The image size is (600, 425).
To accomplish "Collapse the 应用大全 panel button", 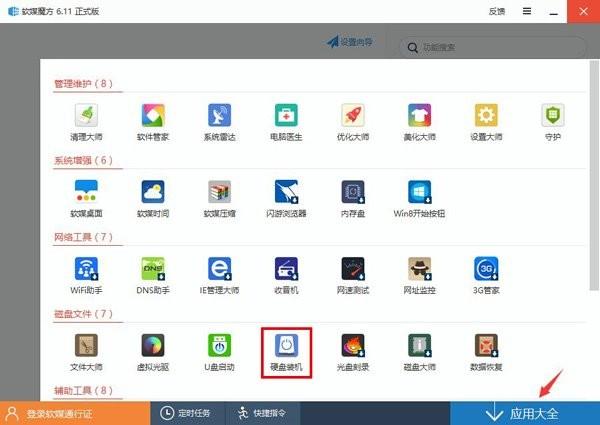I will pyautogui.click(x=525, y=413).
